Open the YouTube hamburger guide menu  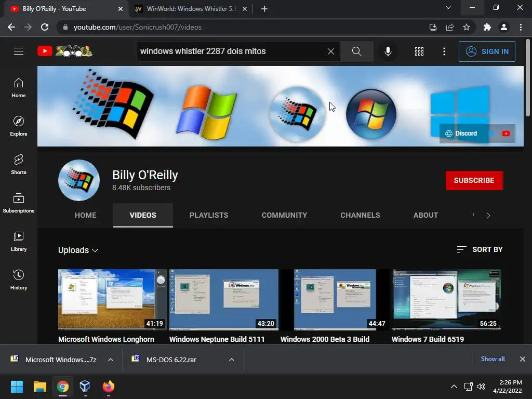[x=19, y=51]
